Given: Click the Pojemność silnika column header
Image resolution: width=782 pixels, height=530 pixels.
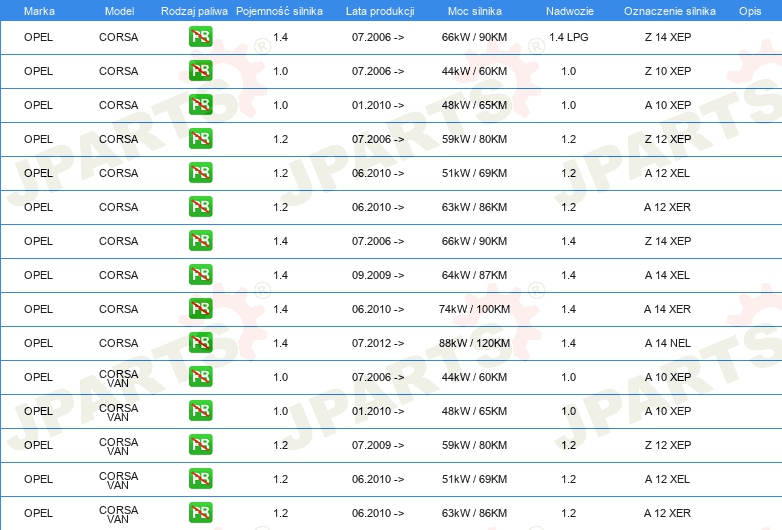Looking at the screenshot, I should [x=280, y=10].
